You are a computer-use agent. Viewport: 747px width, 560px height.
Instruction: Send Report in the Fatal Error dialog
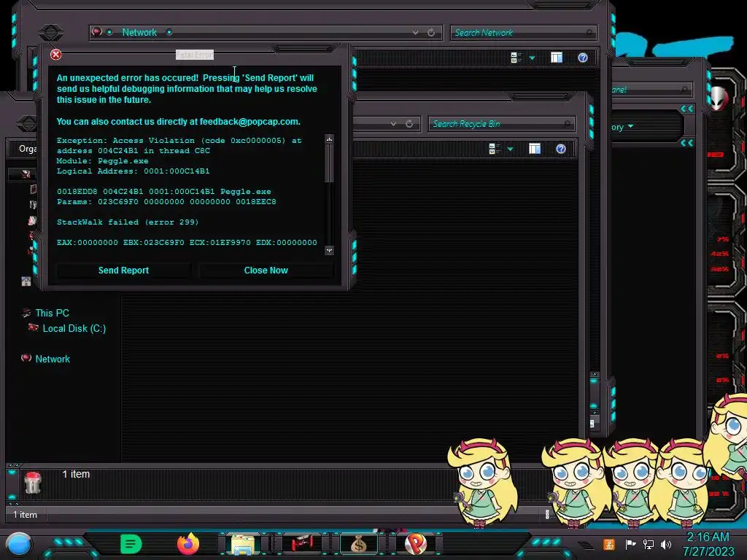(x=123, y=271)
